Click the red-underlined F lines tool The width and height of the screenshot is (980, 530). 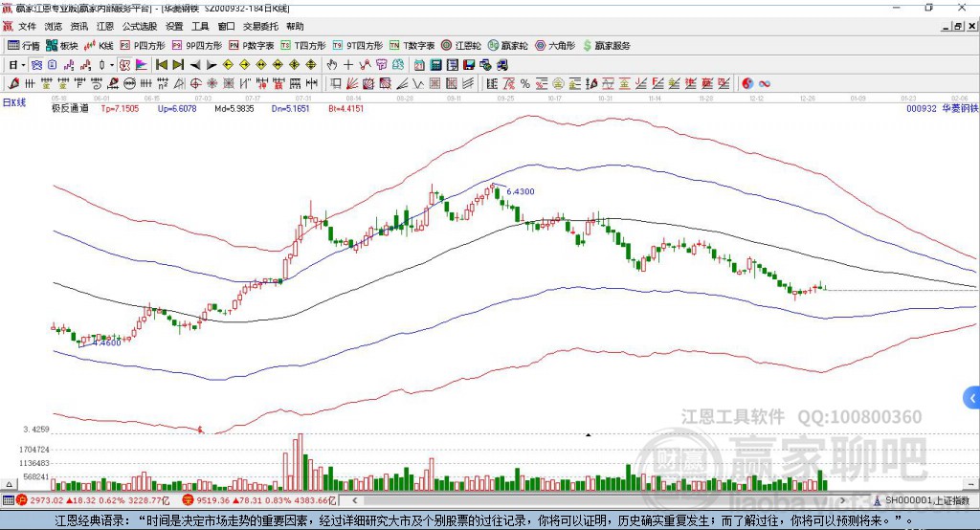pyautogui.click(x=657, y=83)
